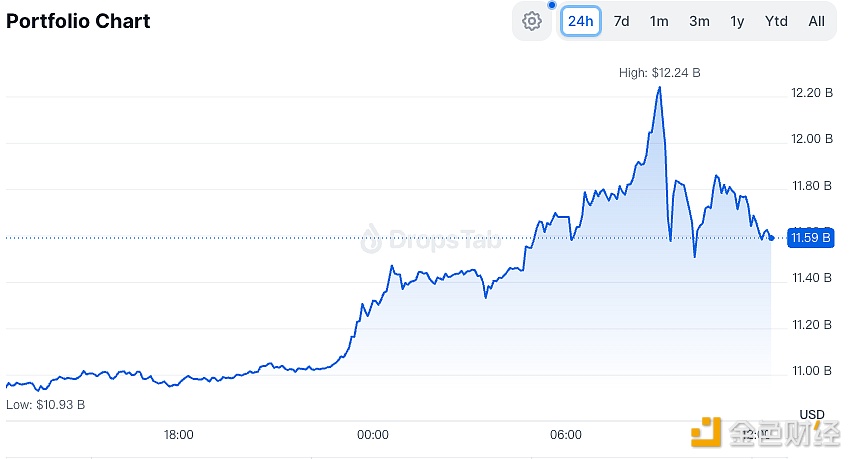
Task: Click the USD currency label
Action: 811,414
